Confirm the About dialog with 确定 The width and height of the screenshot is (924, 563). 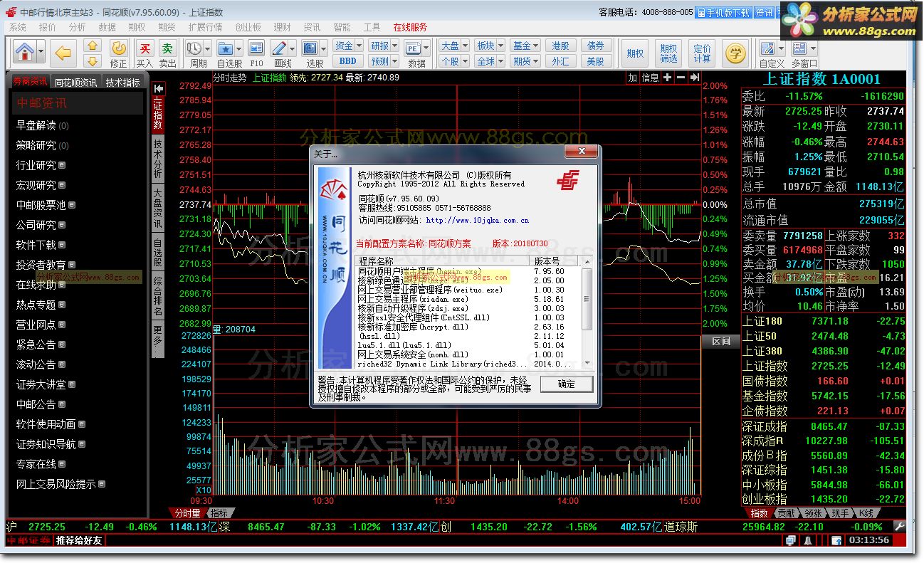pos(567,384)
